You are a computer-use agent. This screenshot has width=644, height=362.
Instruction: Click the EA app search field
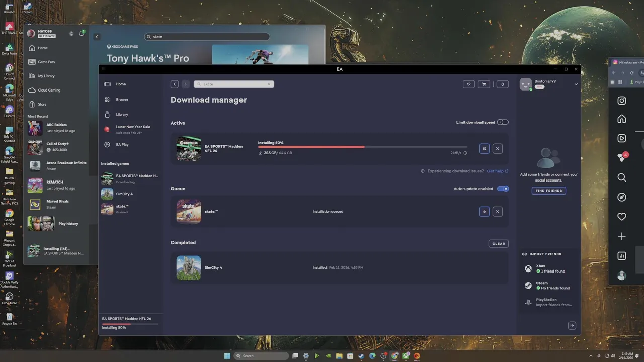(x=233, y=84)
